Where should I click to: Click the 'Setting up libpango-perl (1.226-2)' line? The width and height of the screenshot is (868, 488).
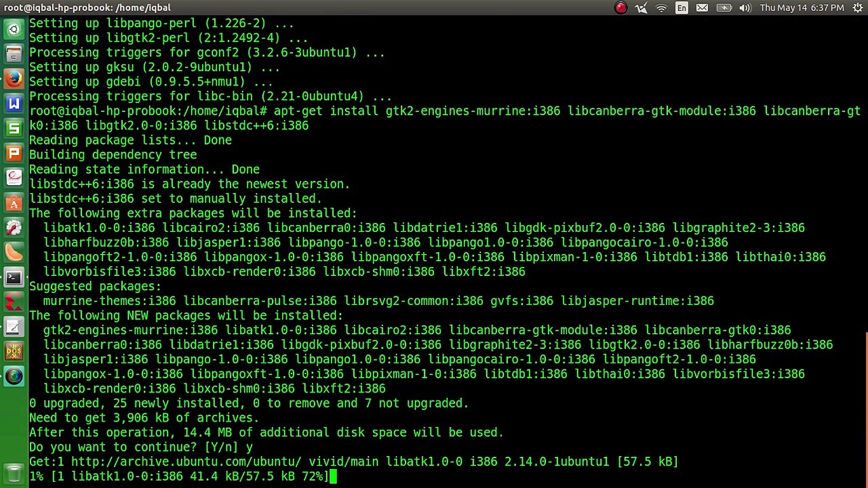[x=161, y=24]
